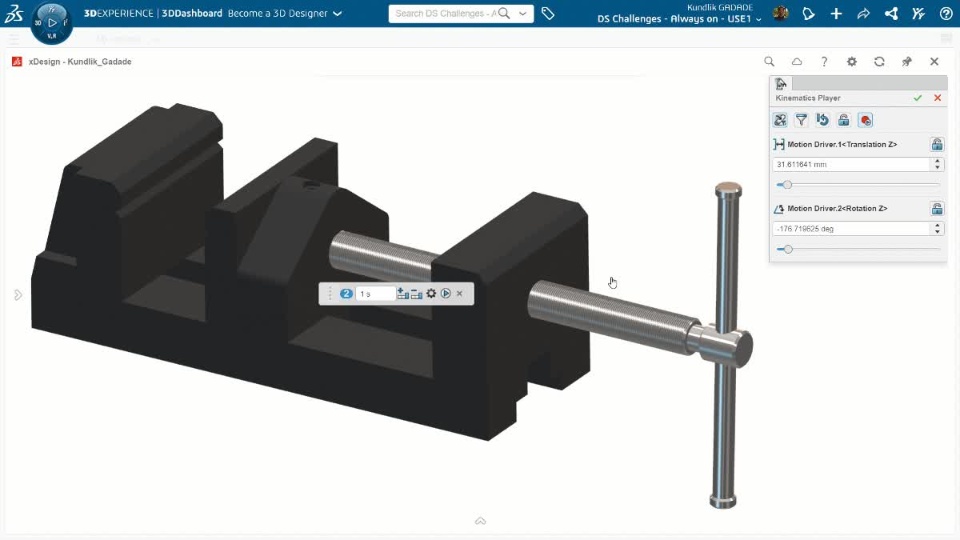
Task: Click the Share arrow icon in top bar
Action: click(x=863, y=13)
